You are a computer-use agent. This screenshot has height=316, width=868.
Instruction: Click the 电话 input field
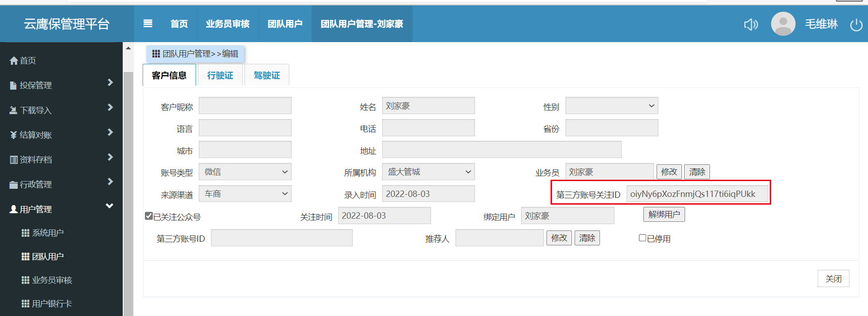pos(428,128)
